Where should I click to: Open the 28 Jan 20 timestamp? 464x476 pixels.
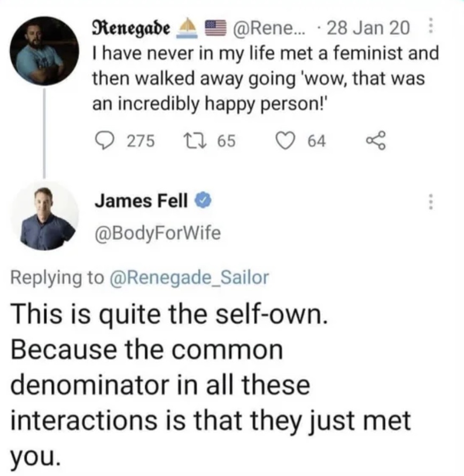(368, 28)
